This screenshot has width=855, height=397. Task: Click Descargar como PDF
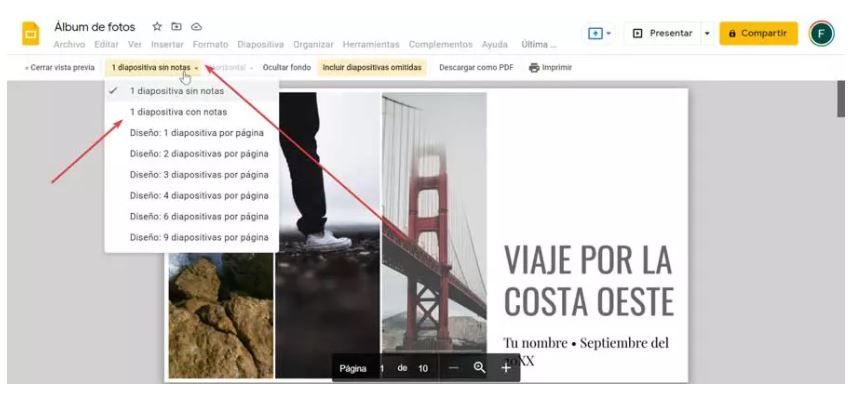tap(476, 68)
